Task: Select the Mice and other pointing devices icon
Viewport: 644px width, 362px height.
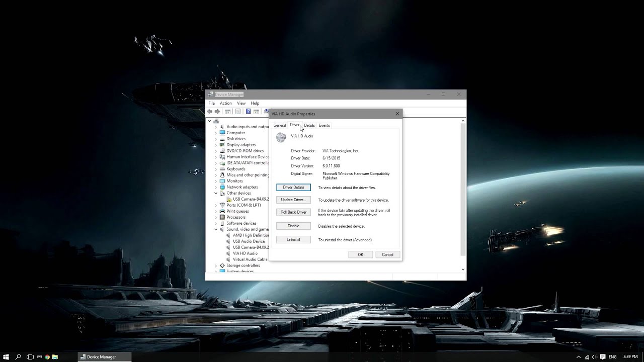Action: pyautogui.click(x=222, y=175)
